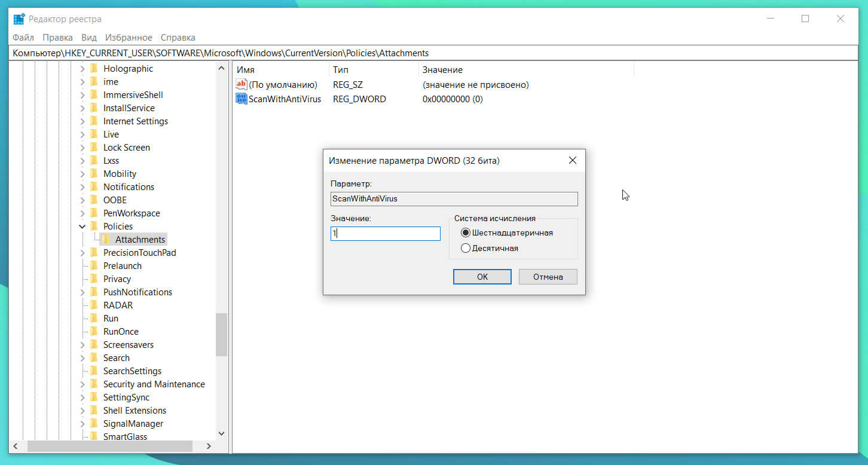Image resolution: width=868 pixels, height=465 pixels.
Task: Select the ScanWithAntiVirus DWORD value icon
Action: click(x=242, y=99)
